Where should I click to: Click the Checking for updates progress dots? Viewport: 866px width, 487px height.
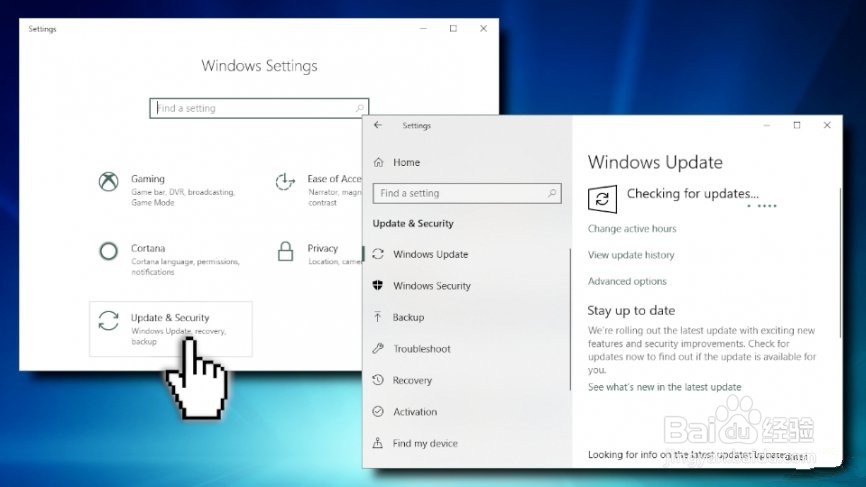point(762,206)
